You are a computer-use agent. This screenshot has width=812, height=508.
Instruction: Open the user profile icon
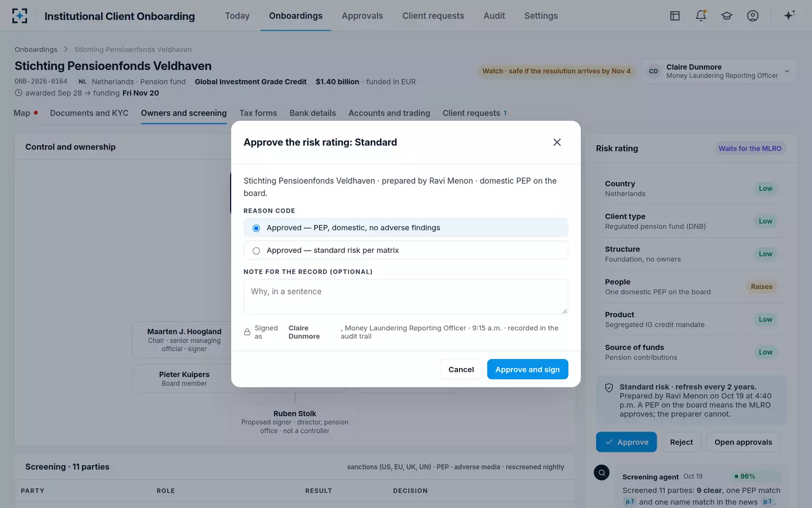(753, 16)
